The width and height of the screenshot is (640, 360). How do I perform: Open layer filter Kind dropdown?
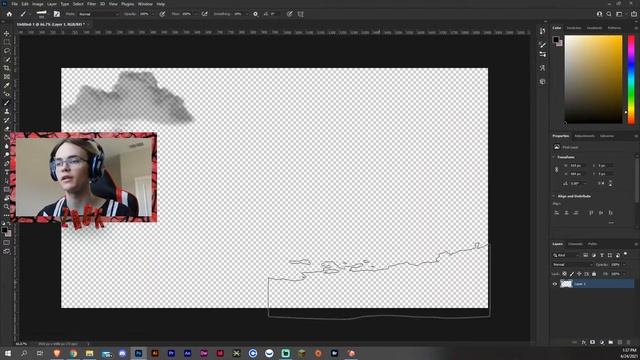coord(566,255)
